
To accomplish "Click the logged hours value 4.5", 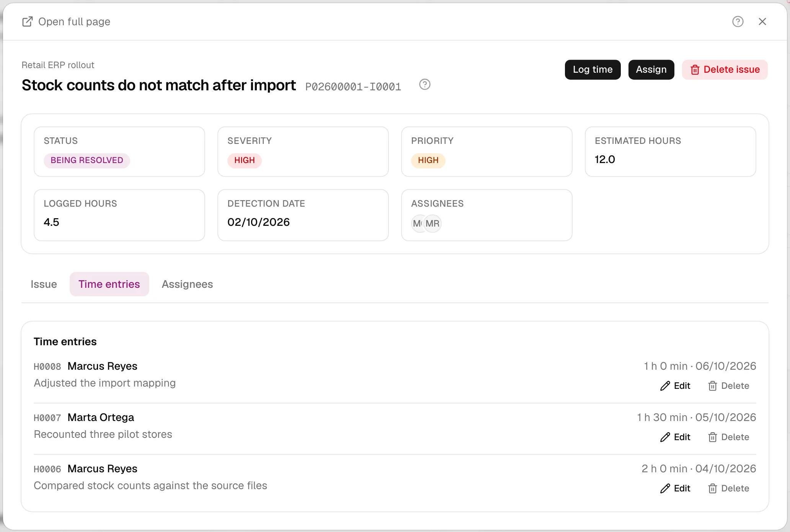I will [51, 222].
